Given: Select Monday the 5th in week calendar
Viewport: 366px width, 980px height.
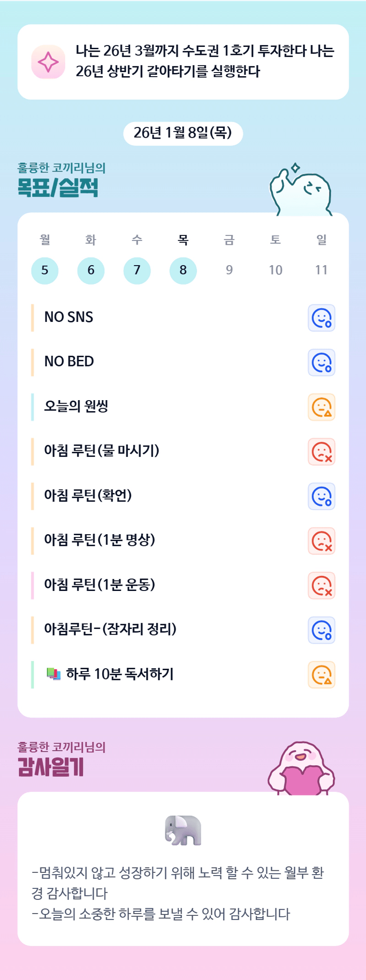Looking at the screenshot, I should 45,270.
